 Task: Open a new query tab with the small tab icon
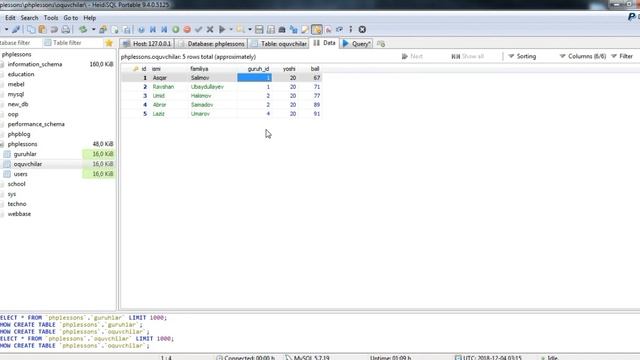(381, 44)
